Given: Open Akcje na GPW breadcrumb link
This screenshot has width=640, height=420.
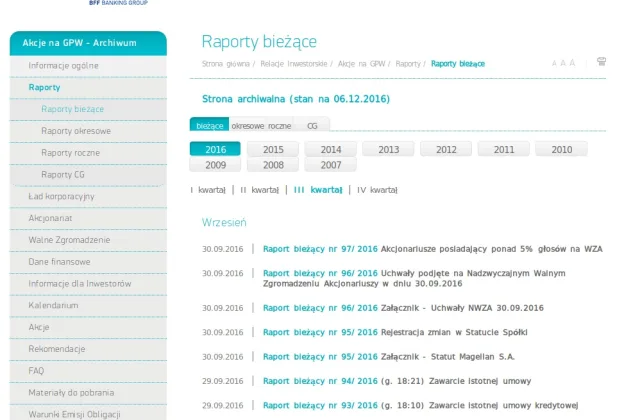Looking at the screenshot, I should tap(361, 64).
